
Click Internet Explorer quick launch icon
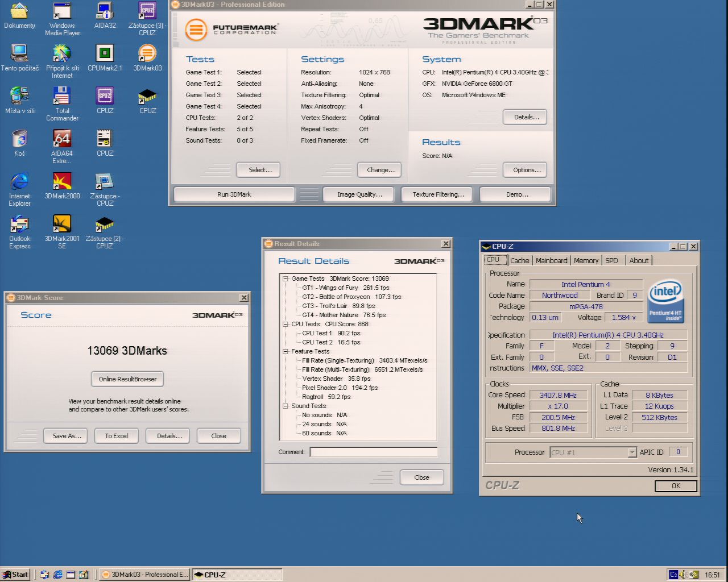(x=57, y=575)
